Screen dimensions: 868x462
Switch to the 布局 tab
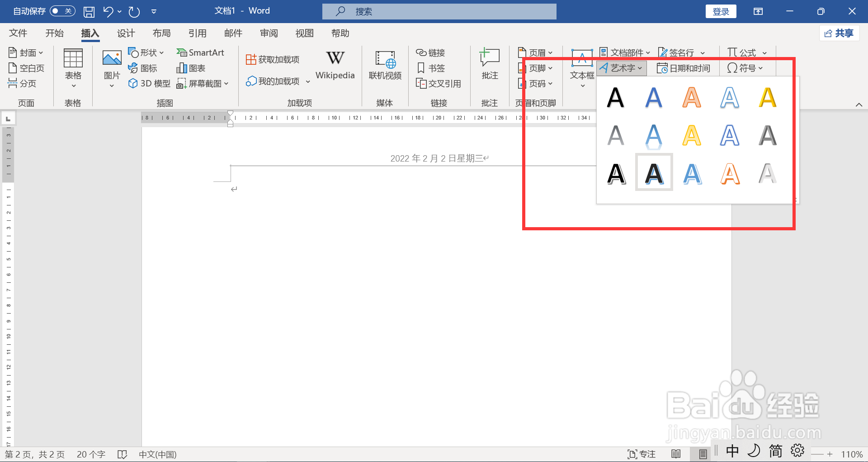pos(161,33)
